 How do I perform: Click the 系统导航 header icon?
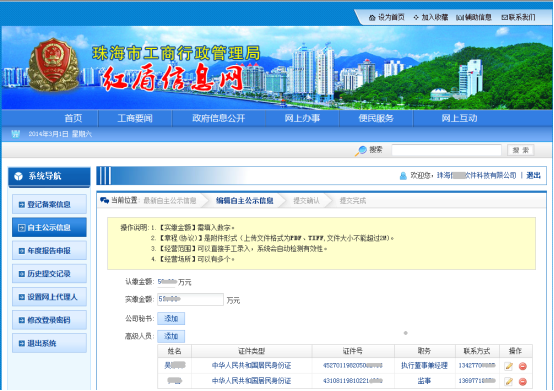[18, 176]
